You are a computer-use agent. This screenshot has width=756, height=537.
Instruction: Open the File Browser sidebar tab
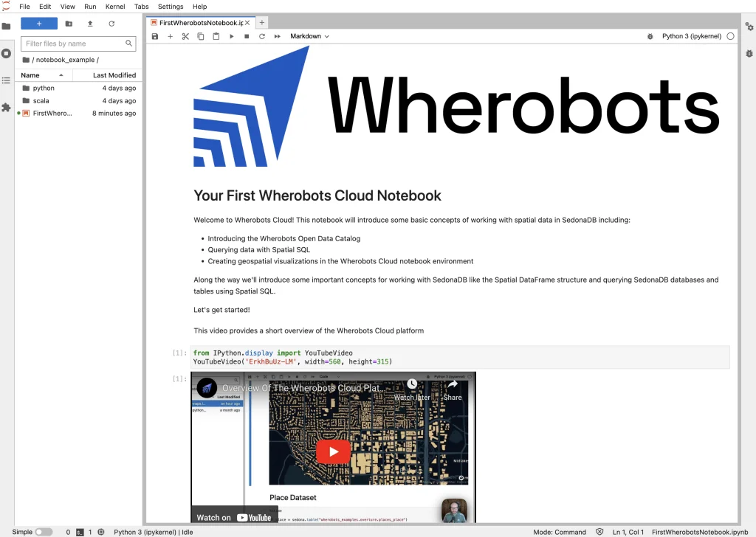point(6,27)
